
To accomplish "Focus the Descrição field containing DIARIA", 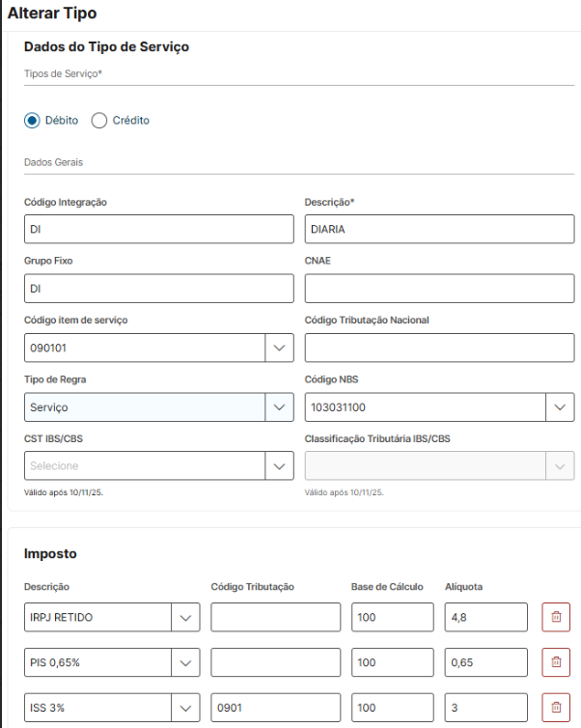I will pos(439,229).
